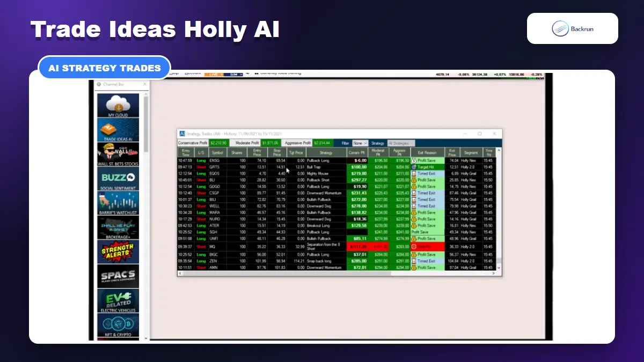Click the money bag icon in MARA row

coord(414,212)
